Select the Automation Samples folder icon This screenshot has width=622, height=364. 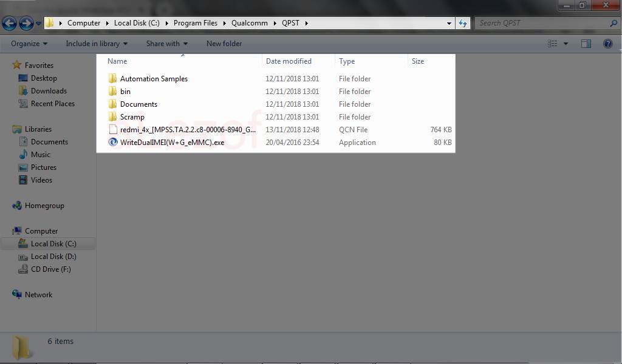112,78
